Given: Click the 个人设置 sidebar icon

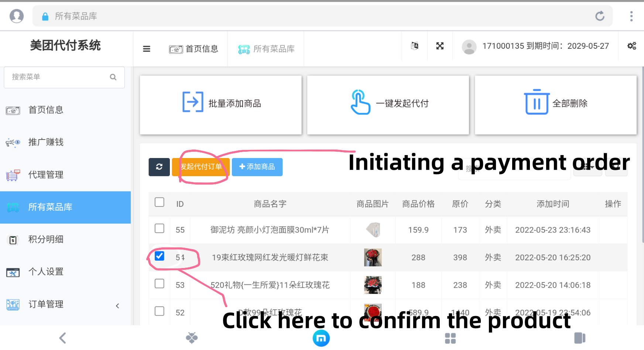Looking at the screenshot, I should tap(13, 272).
